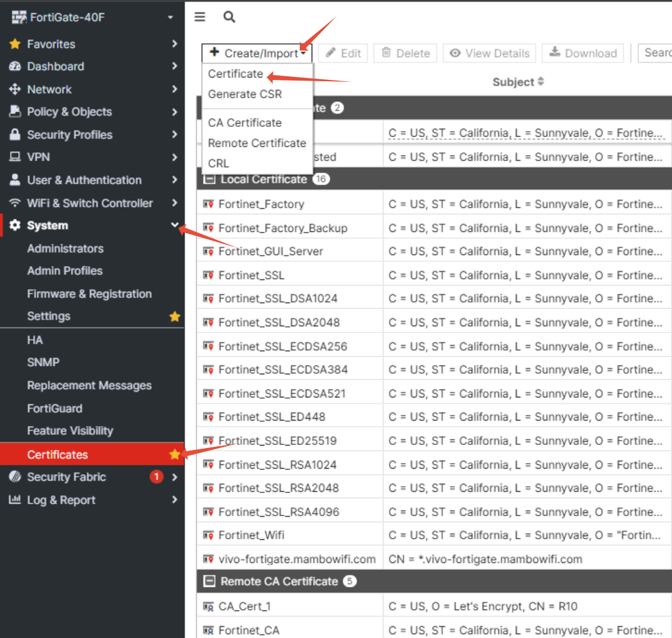Click certificate icon beside Fortinet_Wifi
Viewport: 672px width, 638px height.
(x=209, y=535)
